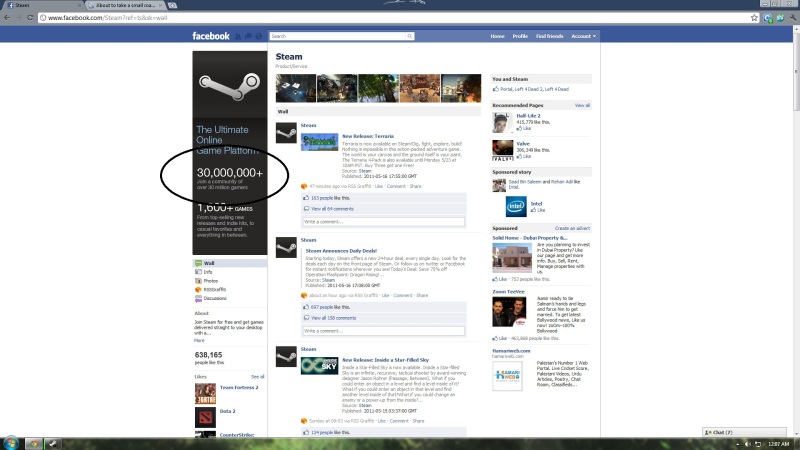This screenshot has height=450, width=800.
Task: Click View all in Recommended Pages
Action: [x=582, y=106]
